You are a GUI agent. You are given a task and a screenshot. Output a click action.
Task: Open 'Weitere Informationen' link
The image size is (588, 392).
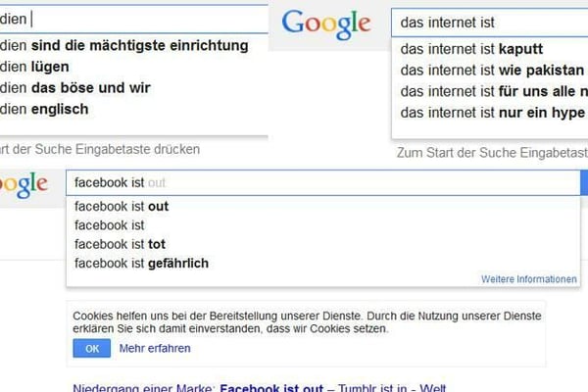529,279
